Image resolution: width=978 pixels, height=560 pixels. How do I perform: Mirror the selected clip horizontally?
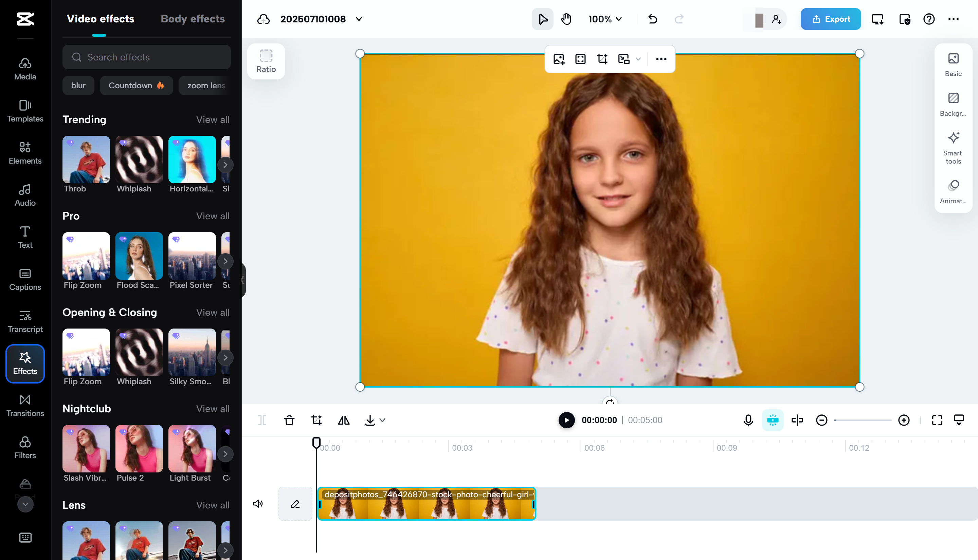point(344,420)
